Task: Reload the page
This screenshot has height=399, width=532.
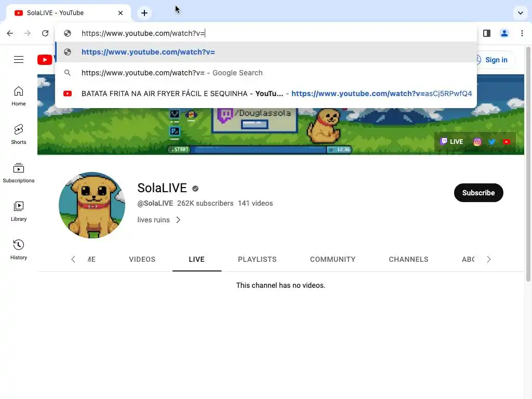Action: (x=45, y=33)
